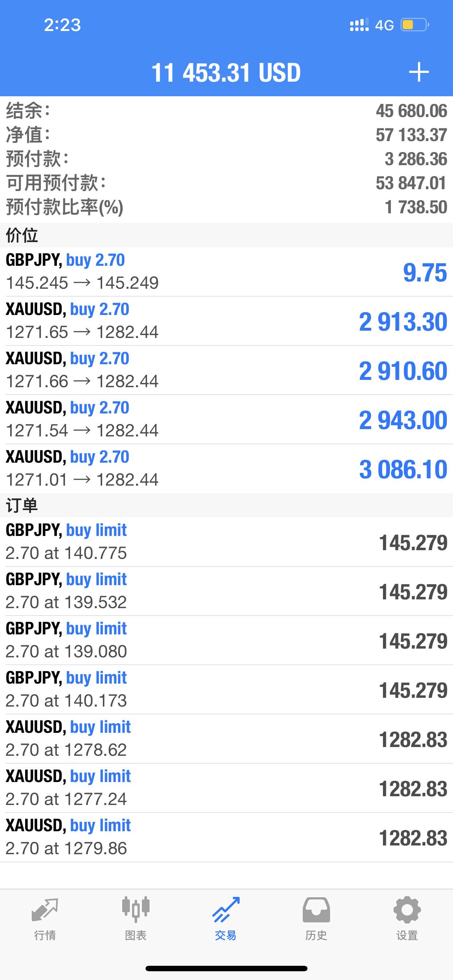Viewport: 453px width, 980px height.
Task: Open XAUUSD position with profit 2 913.30
Action: (226, 321)
